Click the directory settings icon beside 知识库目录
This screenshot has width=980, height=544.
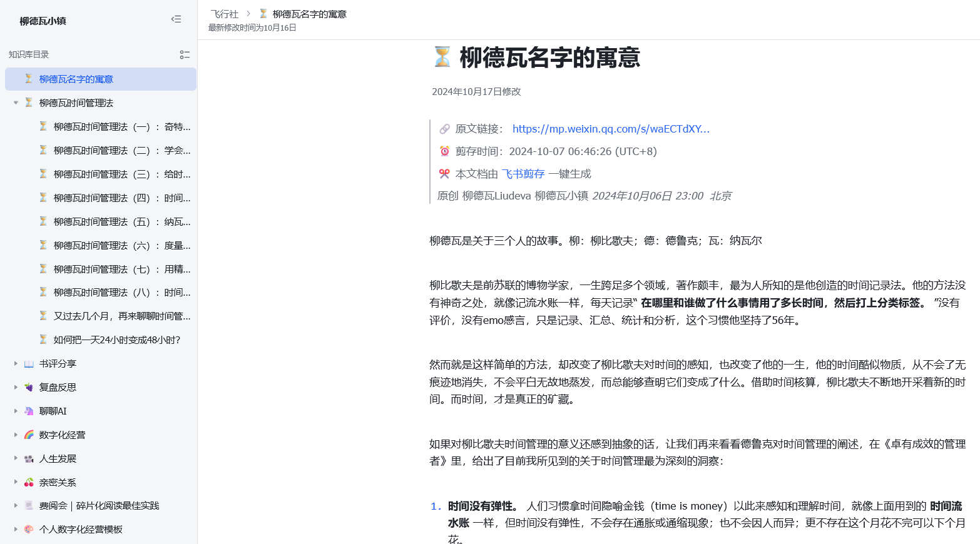pyautogui.click(x=185, y=54)
